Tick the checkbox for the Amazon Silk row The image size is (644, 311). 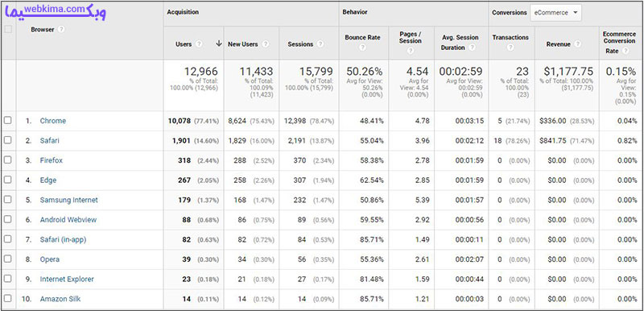tap(7, 298)
